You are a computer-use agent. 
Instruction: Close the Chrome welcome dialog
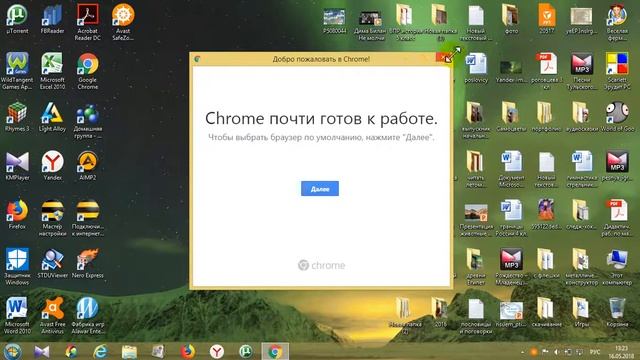click(x=443, y=58)
